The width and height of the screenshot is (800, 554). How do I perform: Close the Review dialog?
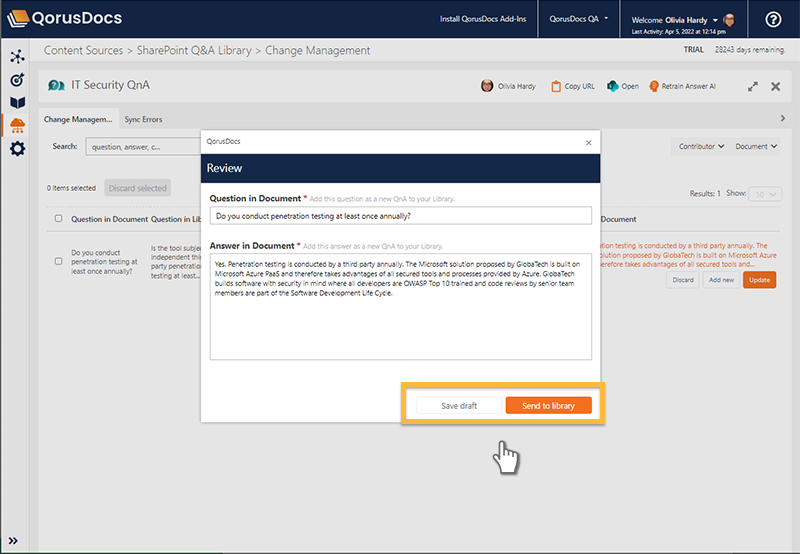588,142
